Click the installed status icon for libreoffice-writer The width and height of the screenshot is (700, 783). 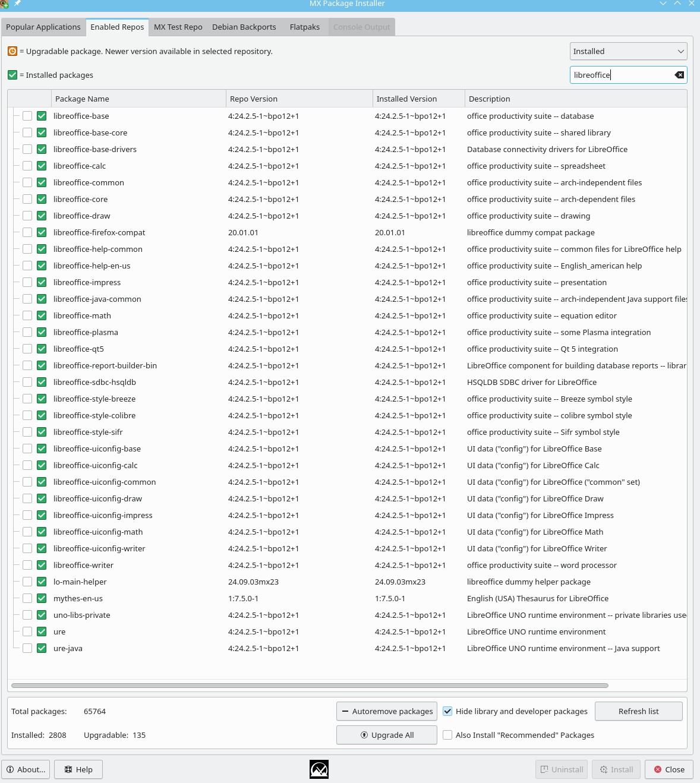click(x=42, y=565)
